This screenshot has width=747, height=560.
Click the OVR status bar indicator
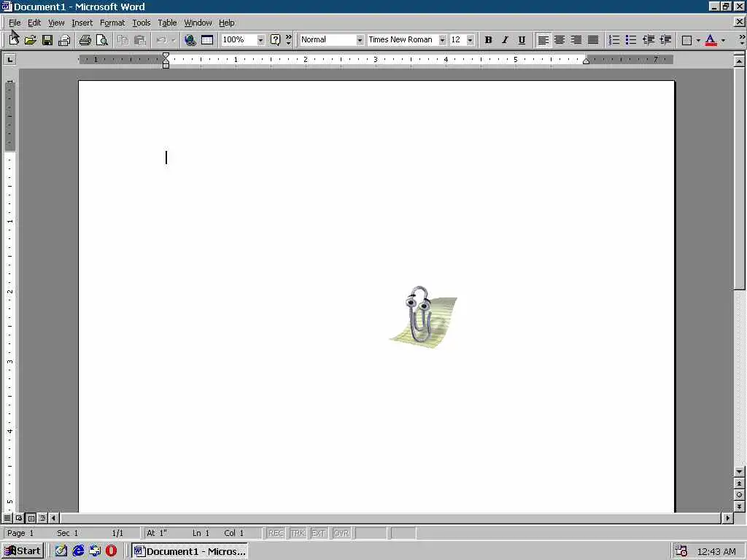(x=341, y=533)
